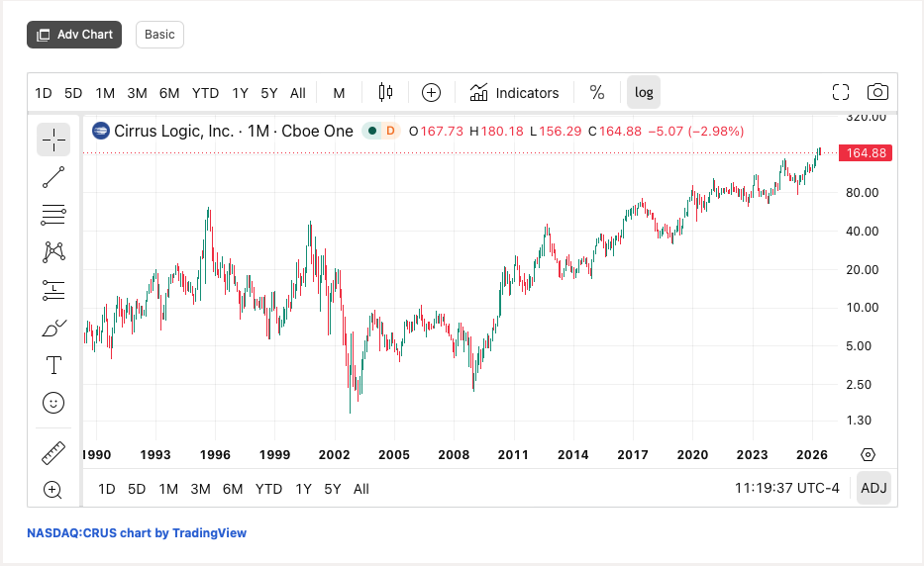Add a compare symbol with plus icon

(x=432, y=92)
